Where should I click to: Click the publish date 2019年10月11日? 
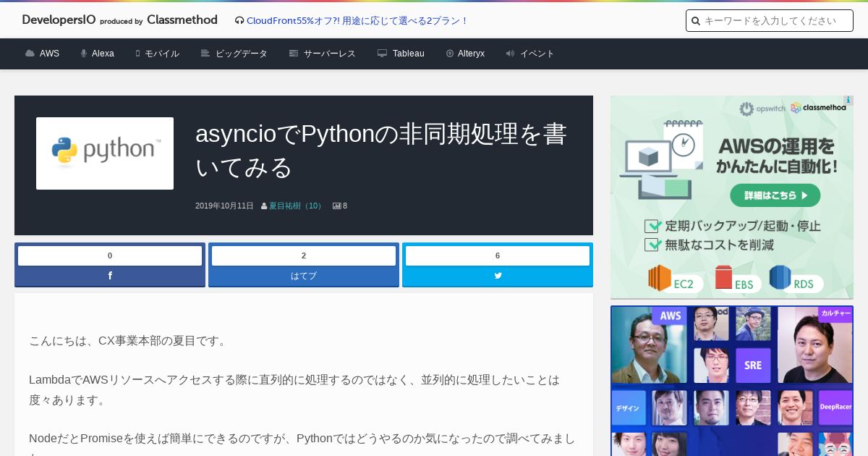224,206
